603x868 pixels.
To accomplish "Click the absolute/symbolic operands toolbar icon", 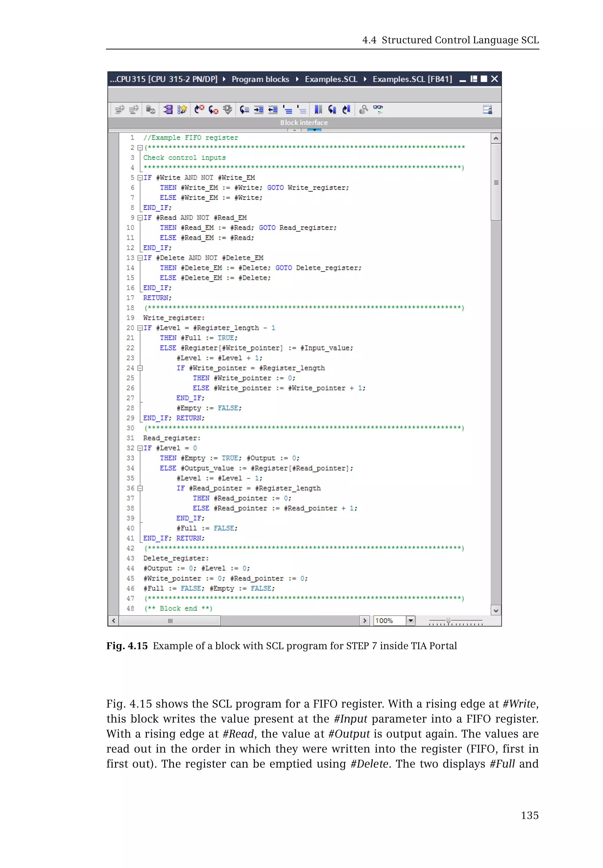I will click(168, 109).
